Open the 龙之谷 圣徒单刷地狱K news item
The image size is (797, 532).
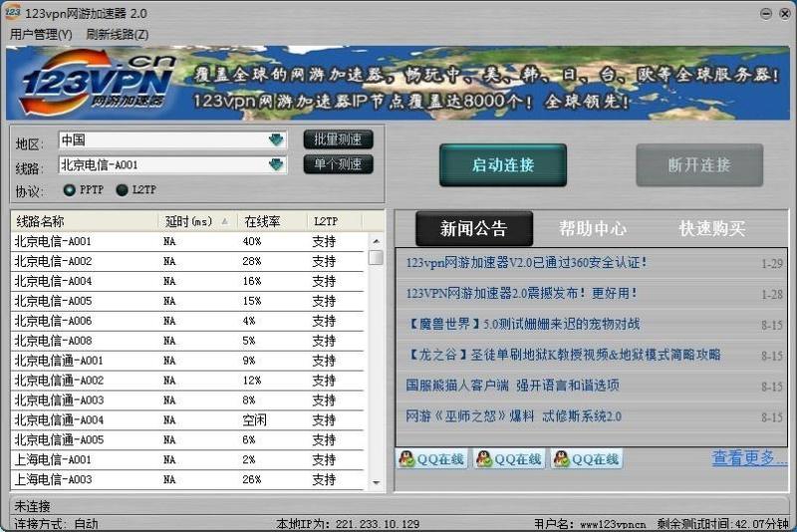coord(563,354)
